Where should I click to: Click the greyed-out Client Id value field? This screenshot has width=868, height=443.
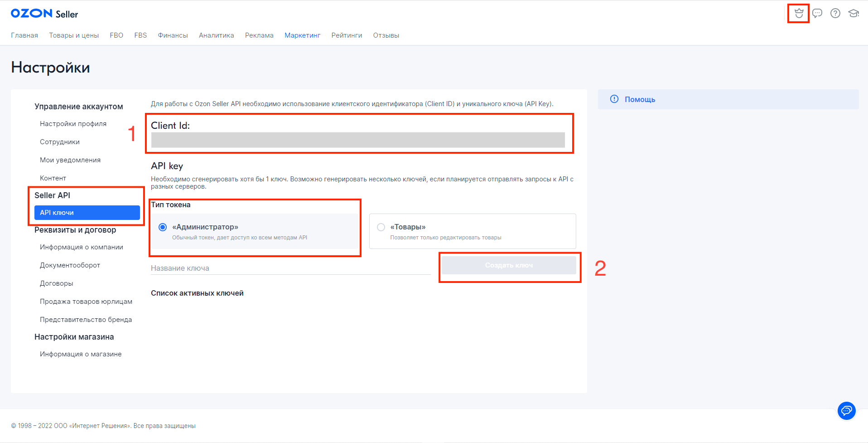[358, 140]
